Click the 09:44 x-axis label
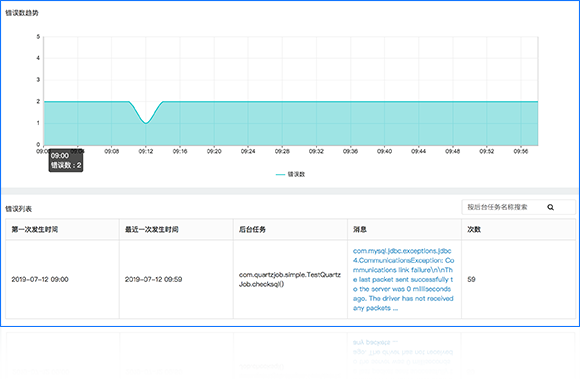The height and width of the screenshot is (379, 580). coord(419,151)
